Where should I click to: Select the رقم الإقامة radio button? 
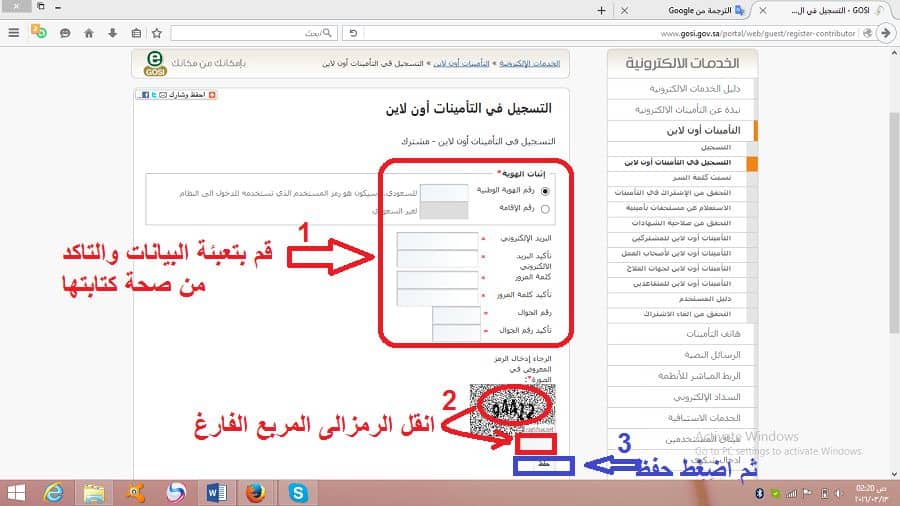click(x=545, y=209)
